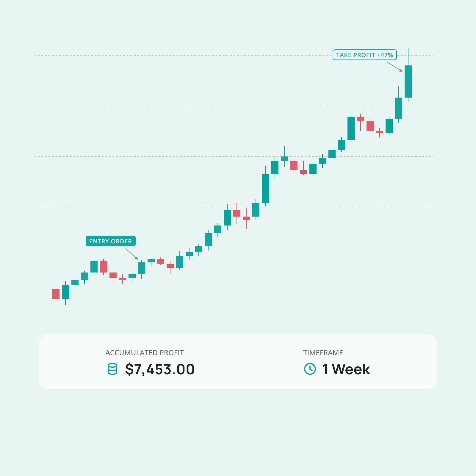Select the second-to-last candle on the right
Screen dimensions: 476x476
399,108
